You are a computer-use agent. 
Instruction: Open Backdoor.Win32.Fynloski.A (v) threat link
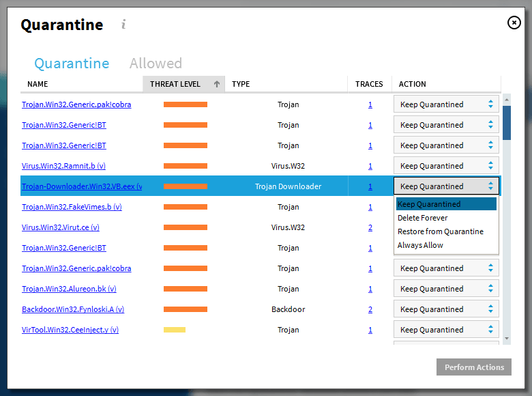tap(73, 309)
